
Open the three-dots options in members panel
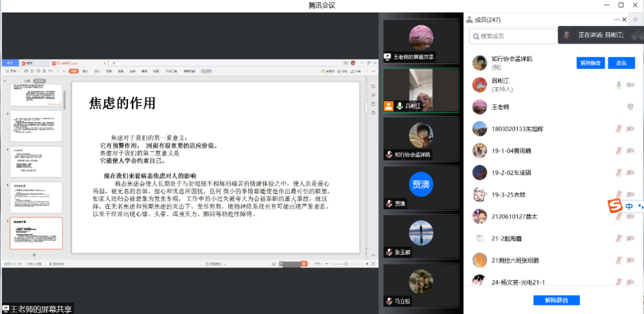617,19
